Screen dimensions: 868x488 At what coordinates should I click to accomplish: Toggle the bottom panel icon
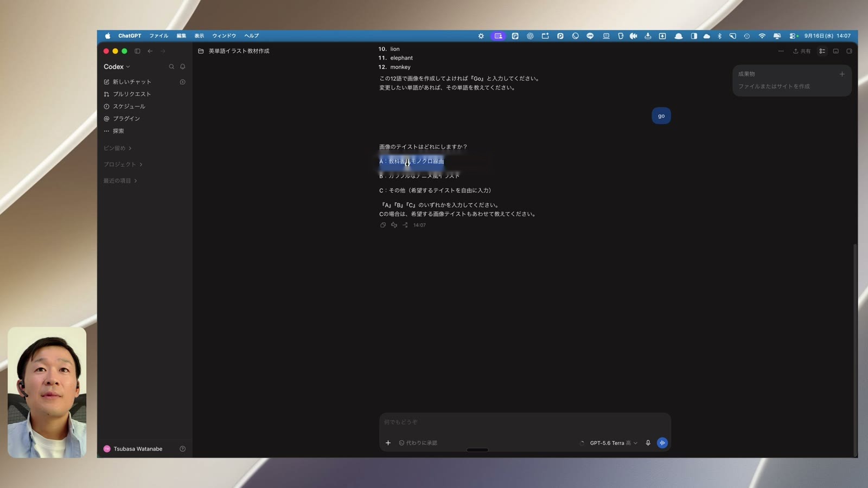(836, 51)
